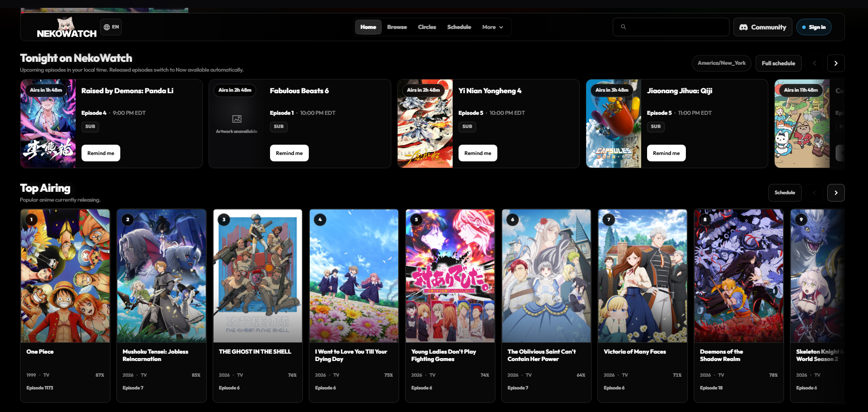Click 'Airs in 3h 48m' badge
Viewport: 868px width, 412px height.
[612, 90]
